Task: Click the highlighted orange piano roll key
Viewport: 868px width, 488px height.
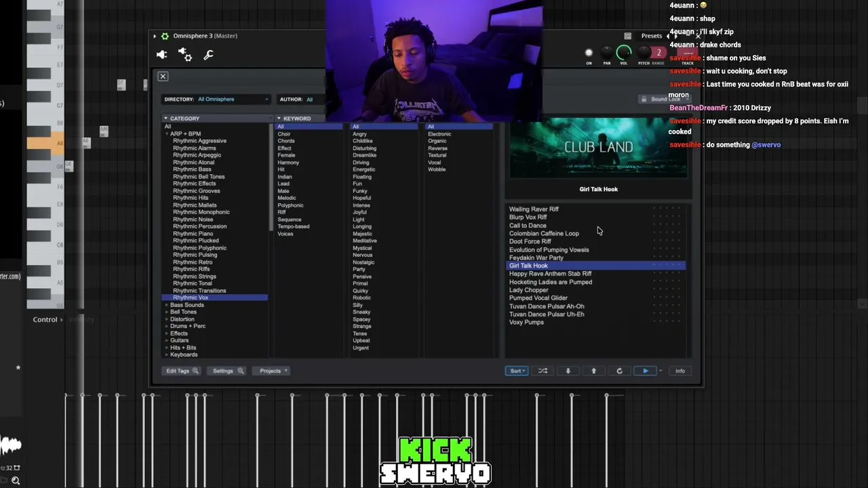Action: pyautogui.click(x=45, y=143)
